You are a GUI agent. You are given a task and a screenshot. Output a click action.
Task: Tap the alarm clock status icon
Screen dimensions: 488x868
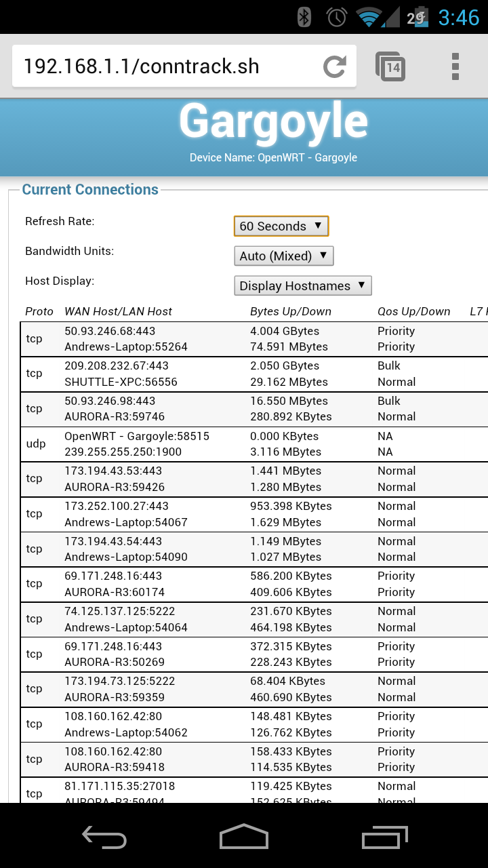coord(337,17)
